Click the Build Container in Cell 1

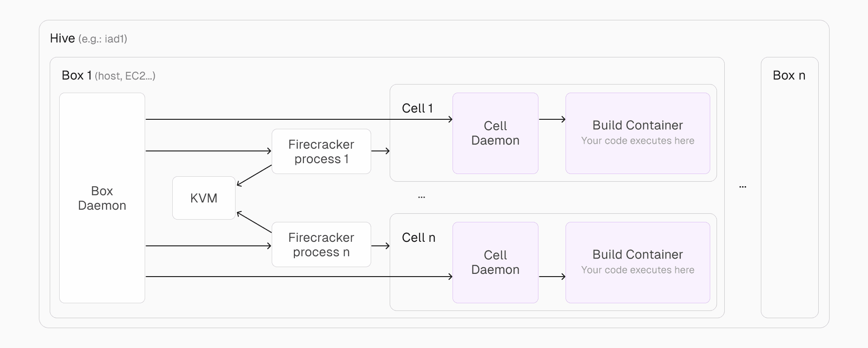tap(637, 133)
